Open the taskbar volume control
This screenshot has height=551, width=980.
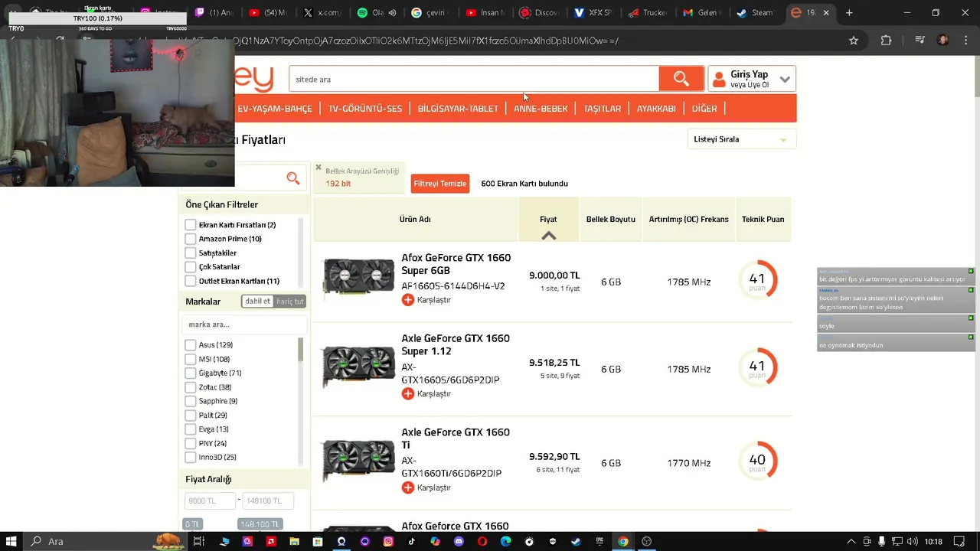tap(913, 541)
